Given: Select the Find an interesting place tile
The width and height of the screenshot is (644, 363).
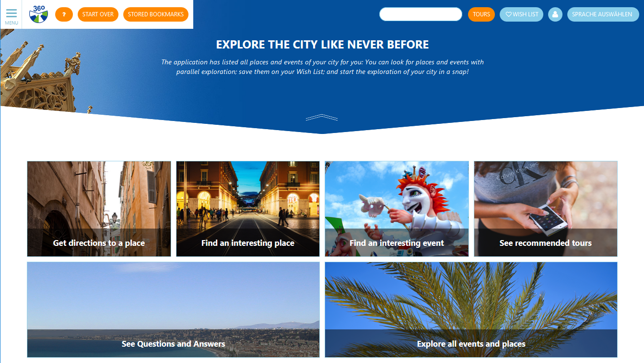Looking at the screenshot, I should 248,209.
